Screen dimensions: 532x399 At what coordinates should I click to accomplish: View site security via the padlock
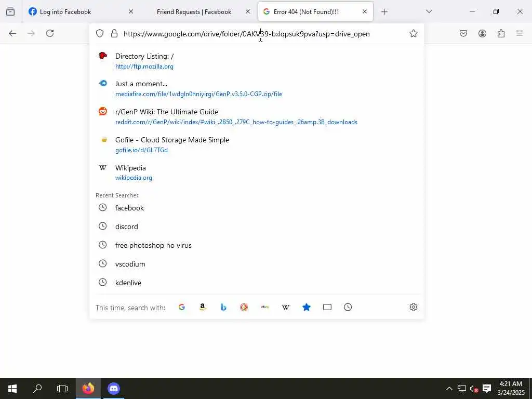pyautogui.click(x=114, y=33)
